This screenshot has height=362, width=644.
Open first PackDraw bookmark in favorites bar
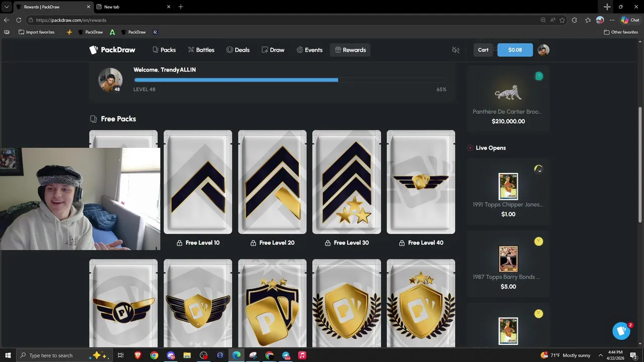[x=91, y=32]
